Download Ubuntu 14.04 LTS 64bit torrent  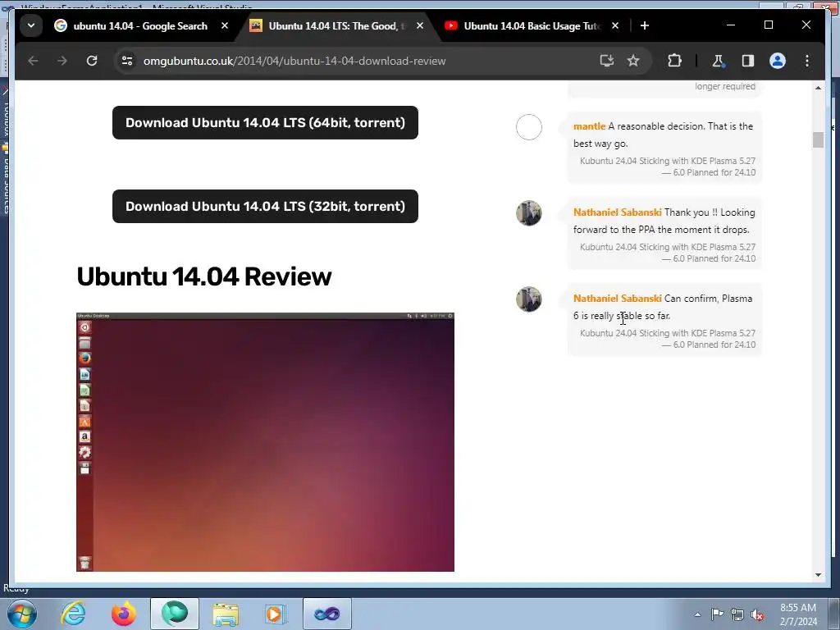pos(265,123)
